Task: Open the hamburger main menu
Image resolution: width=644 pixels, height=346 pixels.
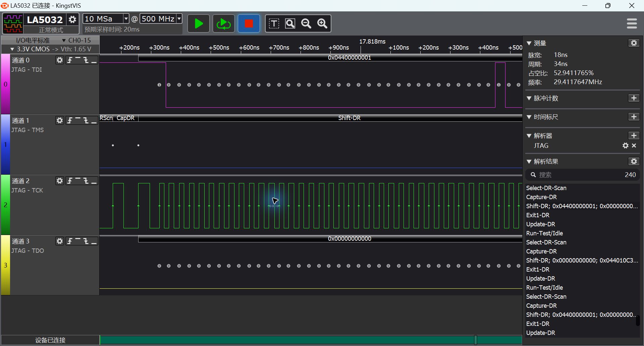Action: [x=632, y=23]
